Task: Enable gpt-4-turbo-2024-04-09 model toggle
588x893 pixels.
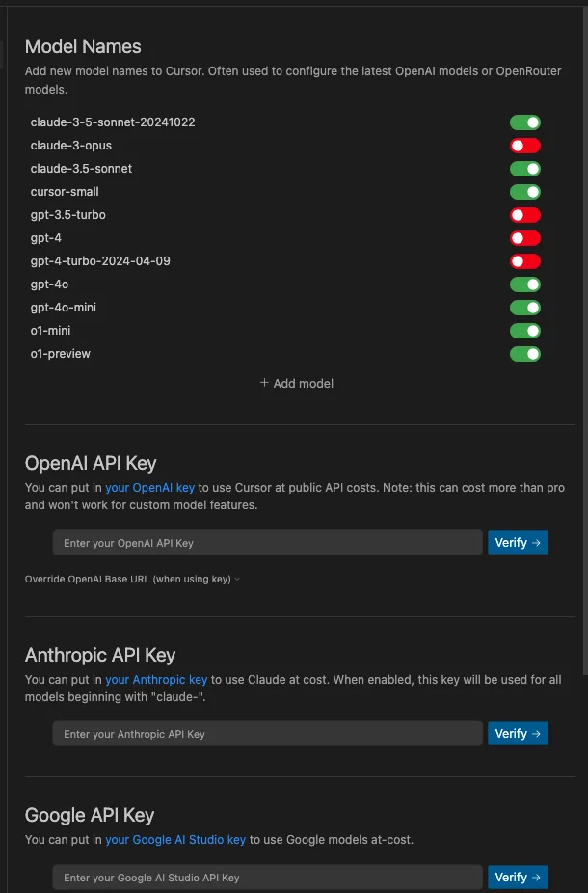Action: point(524,261)
